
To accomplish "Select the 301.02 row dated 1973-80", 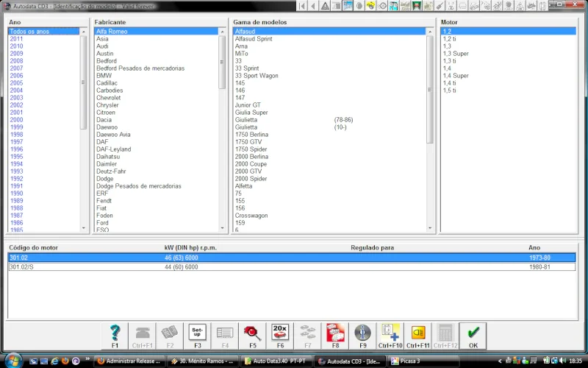I will pyautogui.click(x=292, y=258).
